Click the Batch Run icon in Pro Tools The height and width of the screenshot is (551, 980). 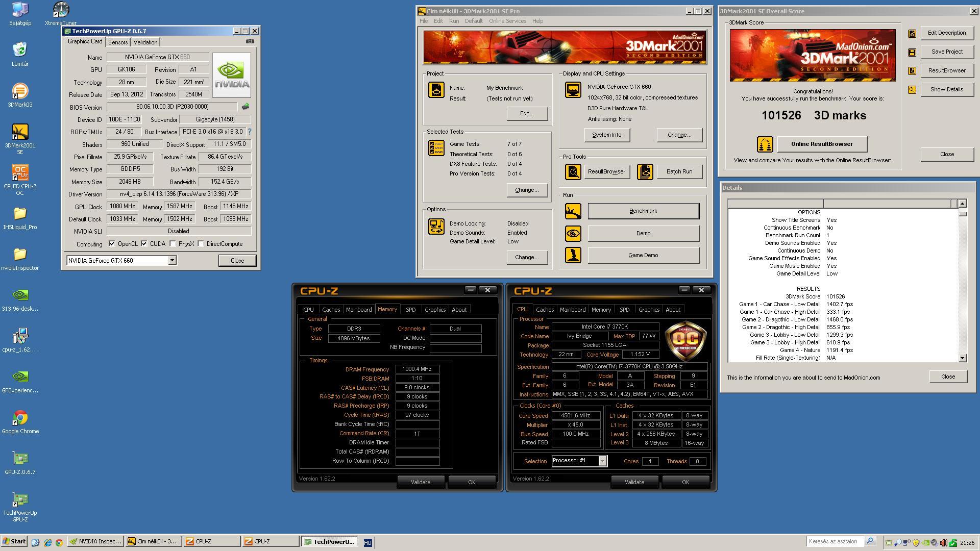click(x=645, y=172)
